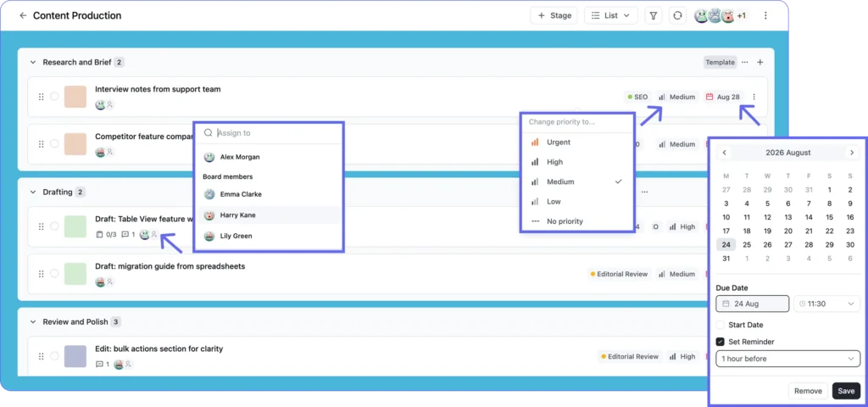Select the Medium priority option in the menu

576,181
